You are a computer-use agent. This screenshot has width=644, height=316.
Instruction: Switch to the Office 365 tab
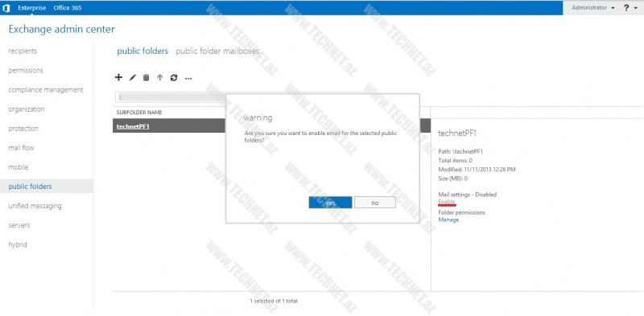click(x=68, y=8)
